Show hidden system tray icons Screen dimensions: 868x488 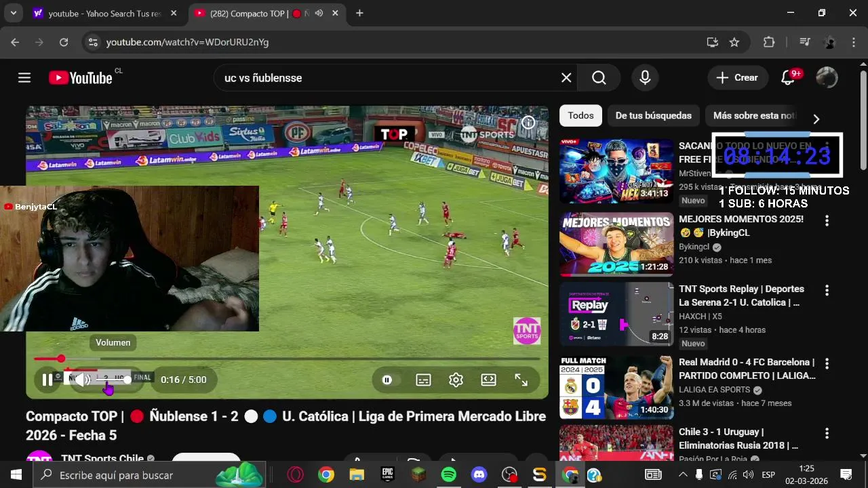coord(683,475)
